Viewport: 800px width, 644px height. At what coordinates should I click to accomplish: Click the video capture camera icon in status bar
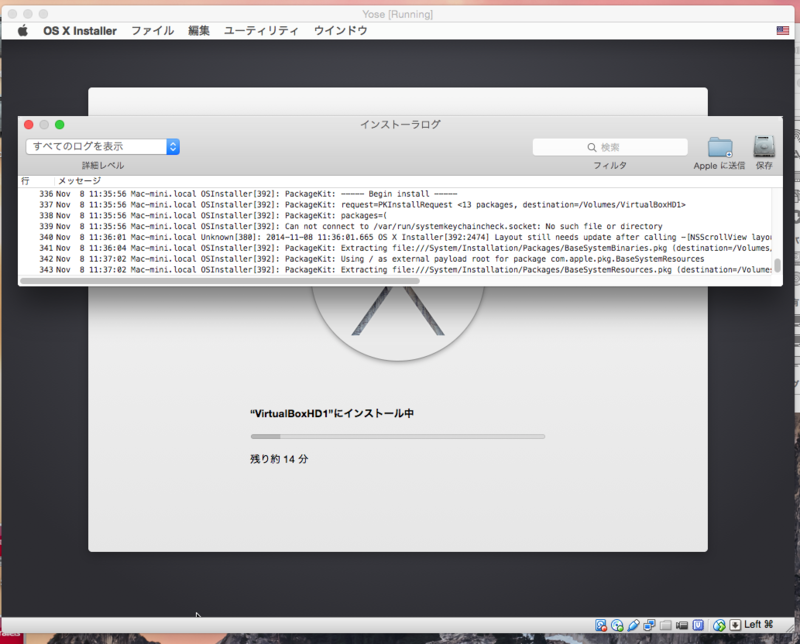682,625
